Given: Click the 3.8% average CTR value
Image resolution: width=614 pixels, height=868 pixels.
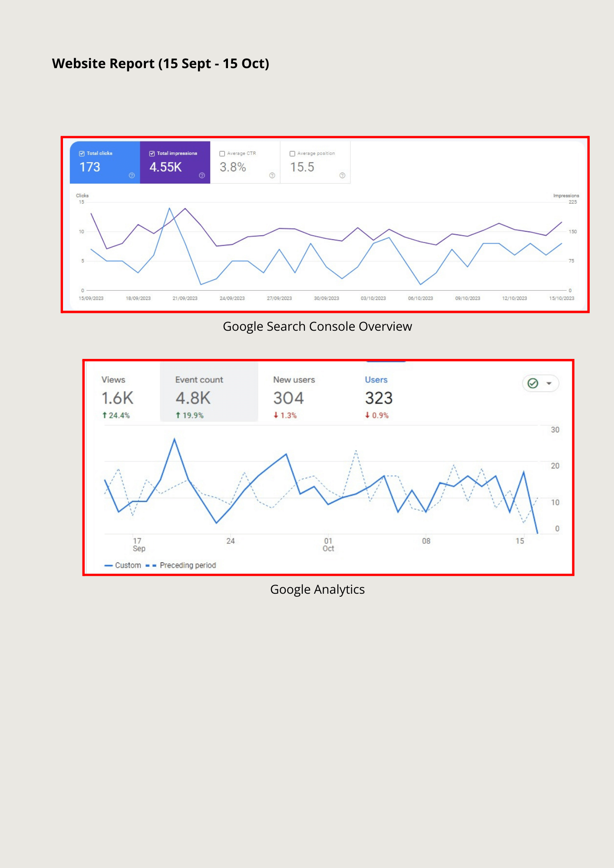Looking at the screenshot, I should click(x=233, y=167).
